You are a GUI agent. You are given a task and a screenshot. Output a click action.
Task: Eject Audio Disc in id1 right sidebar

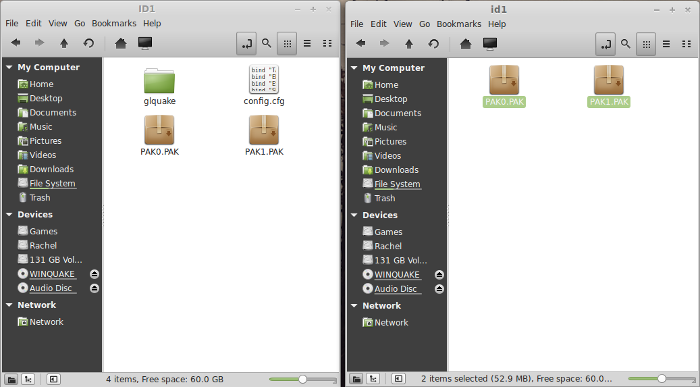point(439,289)
